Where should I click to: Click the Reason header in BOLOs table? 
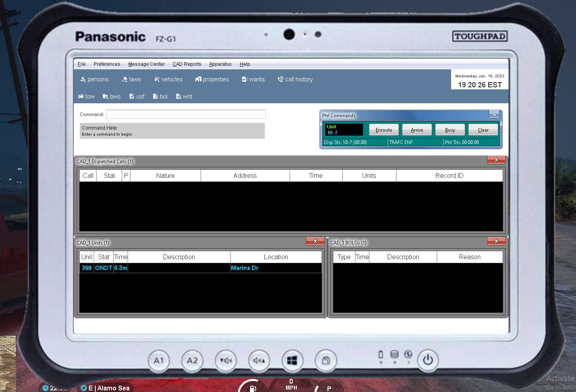470,257
